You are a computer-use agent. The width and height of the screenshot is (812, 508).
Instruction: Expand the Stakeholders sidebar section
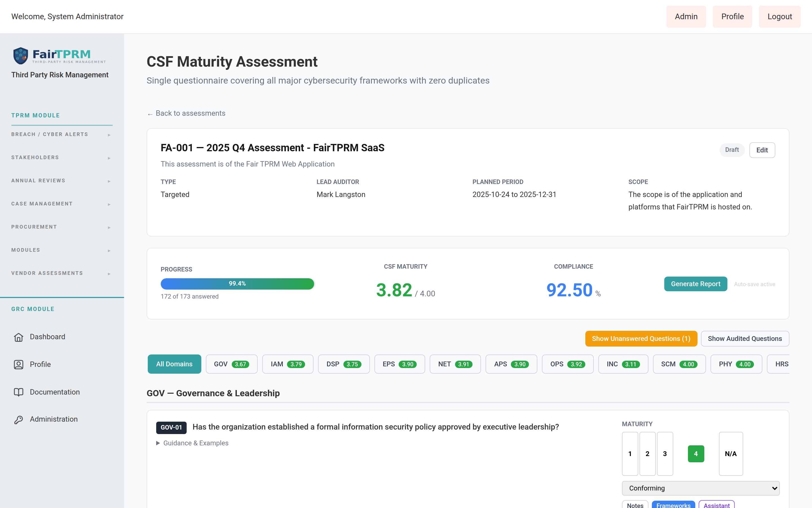62,157
